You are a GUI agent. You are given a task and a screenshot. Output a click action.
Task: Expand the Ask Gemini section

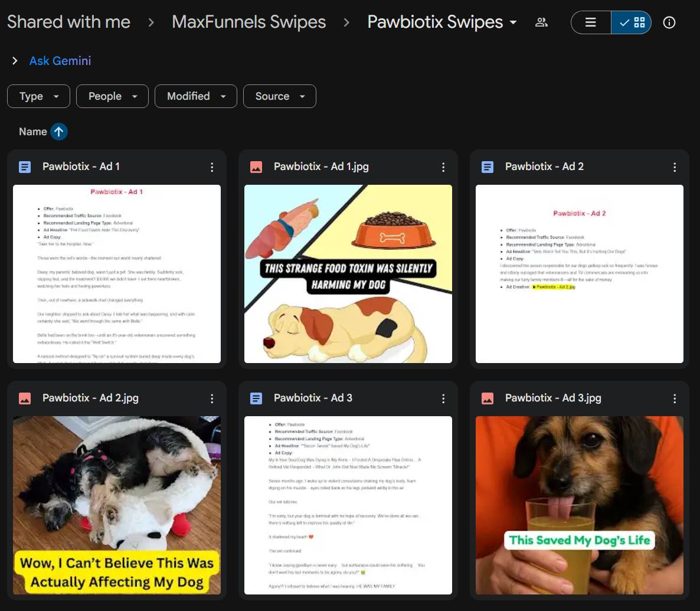[x=15, y=61]
